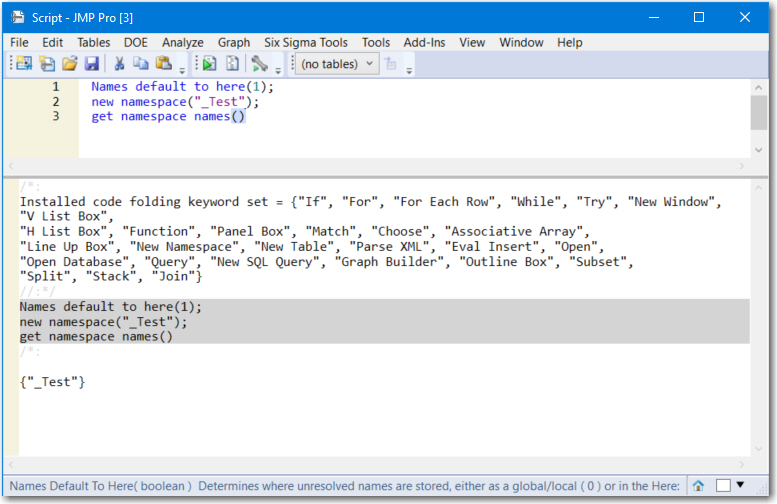Minimize the Script - JMP Pro window

click(654, 17)
